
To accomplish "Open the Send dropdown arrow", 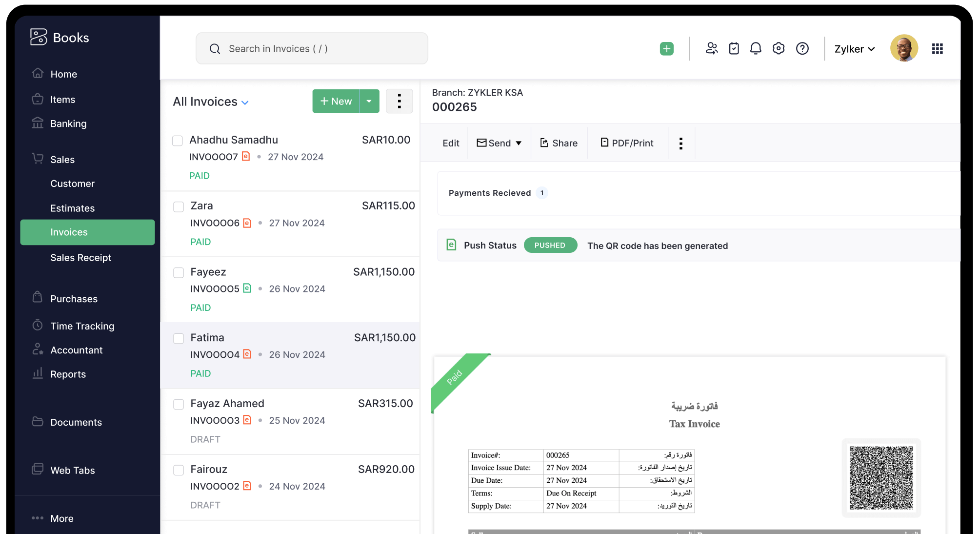I will pos(519,143).
